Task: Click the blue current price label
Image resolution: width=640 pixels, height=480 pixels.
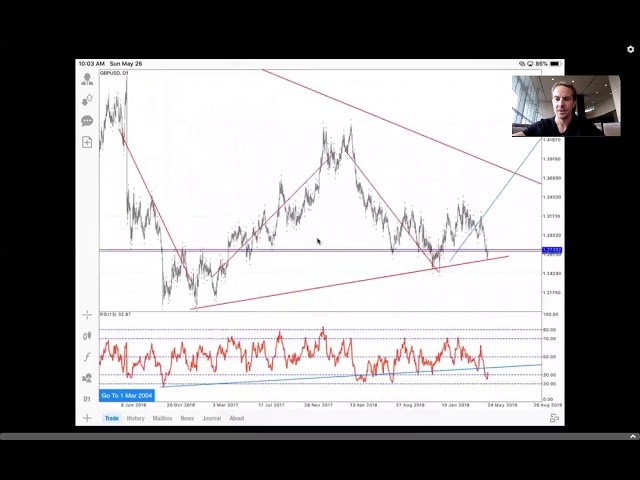Action: pos(551,250)
